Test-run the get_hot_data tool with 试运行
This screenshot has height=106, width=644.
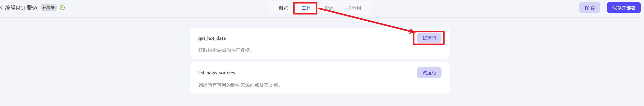[429, 38]
